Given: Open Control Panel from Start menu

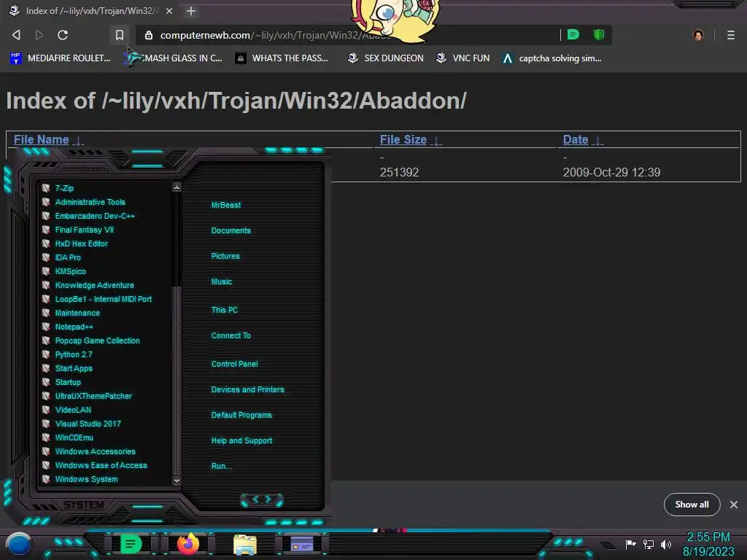Looking at the screenshot, I should 234,364.
